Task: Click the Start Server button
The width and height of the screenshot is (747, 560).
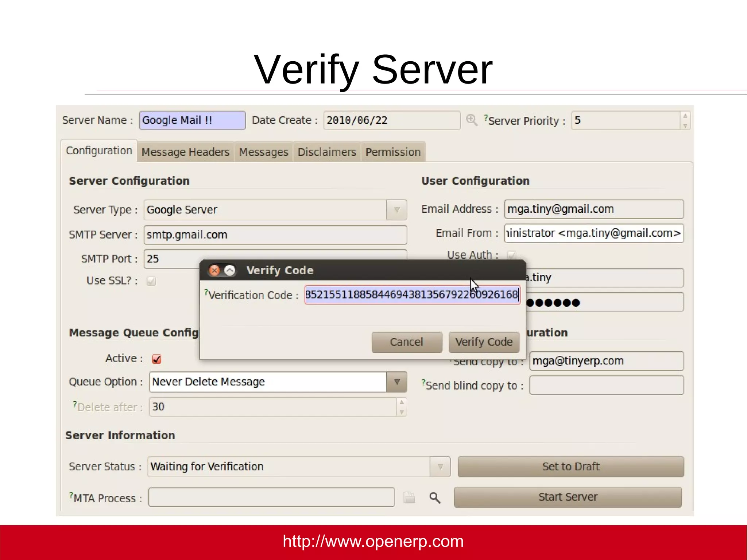Action: point(568,497)
